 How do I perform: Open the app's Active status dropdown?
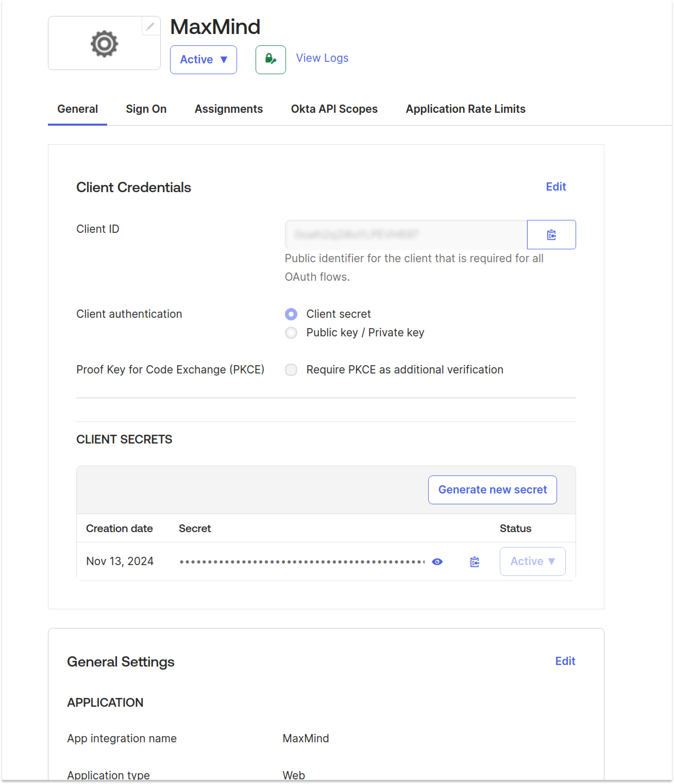pos(203,59)
